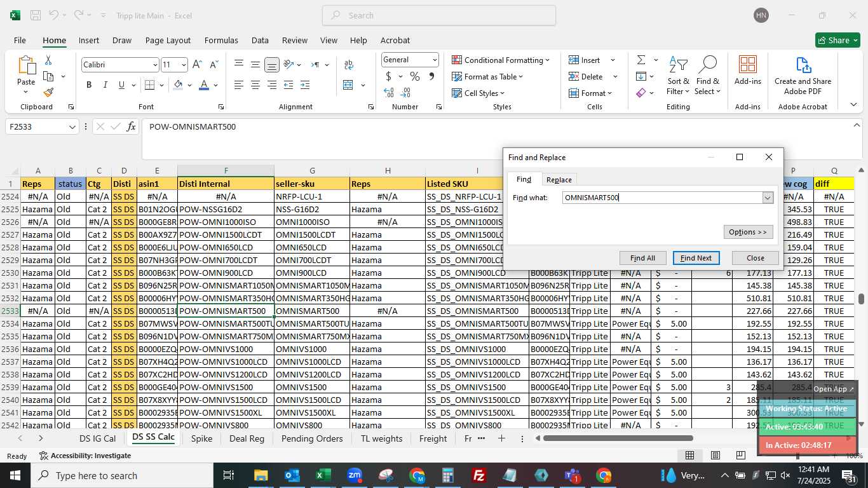Click the Add-ins grid icon
868x488 pixels.
748,65
